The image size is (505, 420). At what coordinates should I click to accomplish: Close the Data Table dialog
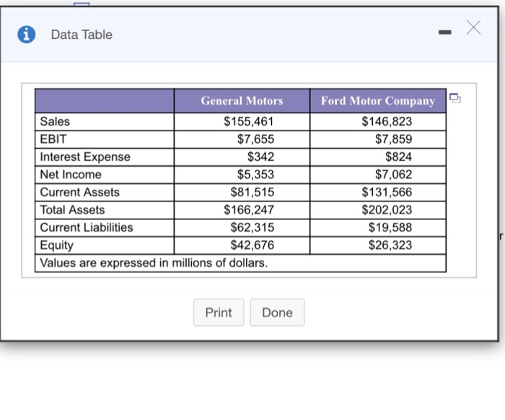473,27
